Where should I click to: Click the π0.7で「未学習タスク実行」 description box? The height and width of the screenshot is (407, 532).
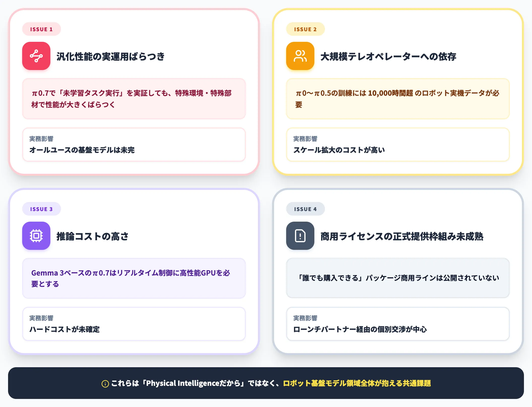pyautogui.click(x=134, y=99)
